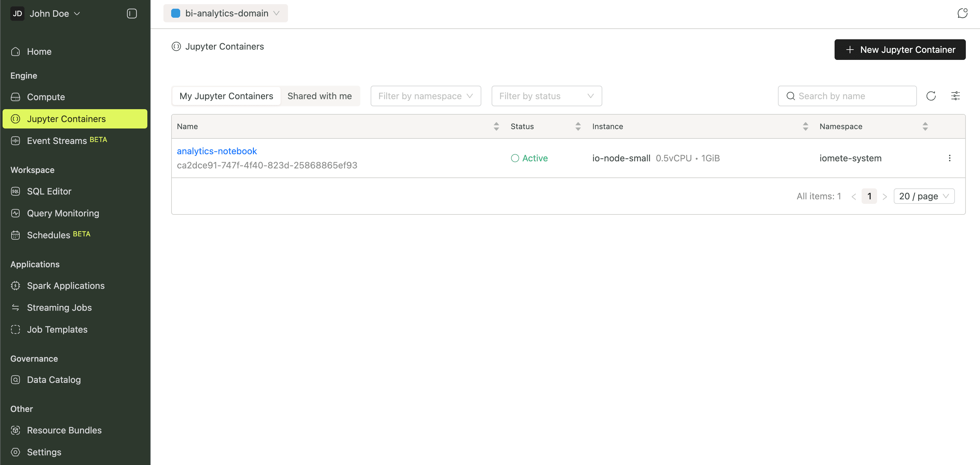Toggle sorting on the Name column
This screenshot has width=980, height=465.
tap(496, 126)
